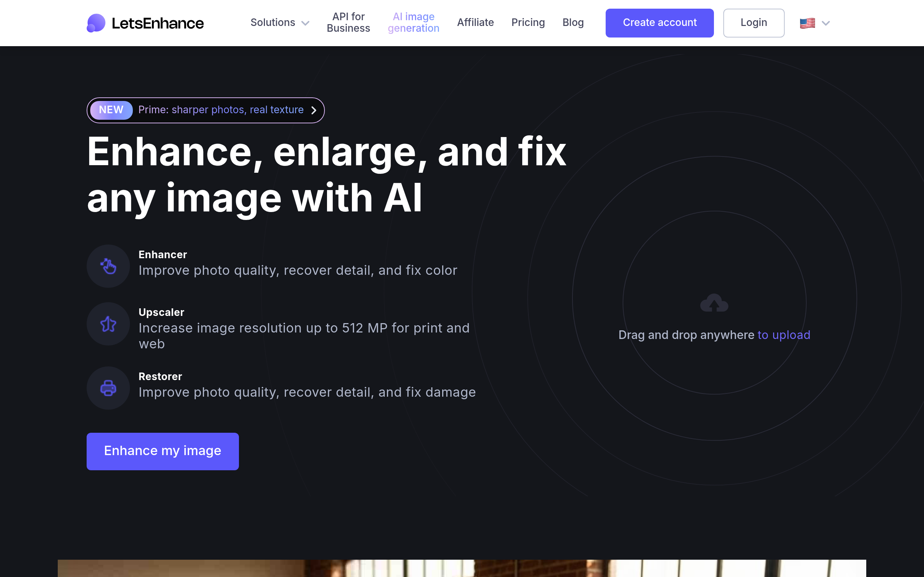Click the LetsEnhance logo
924x577 pixels.
(x=145, y=23)
